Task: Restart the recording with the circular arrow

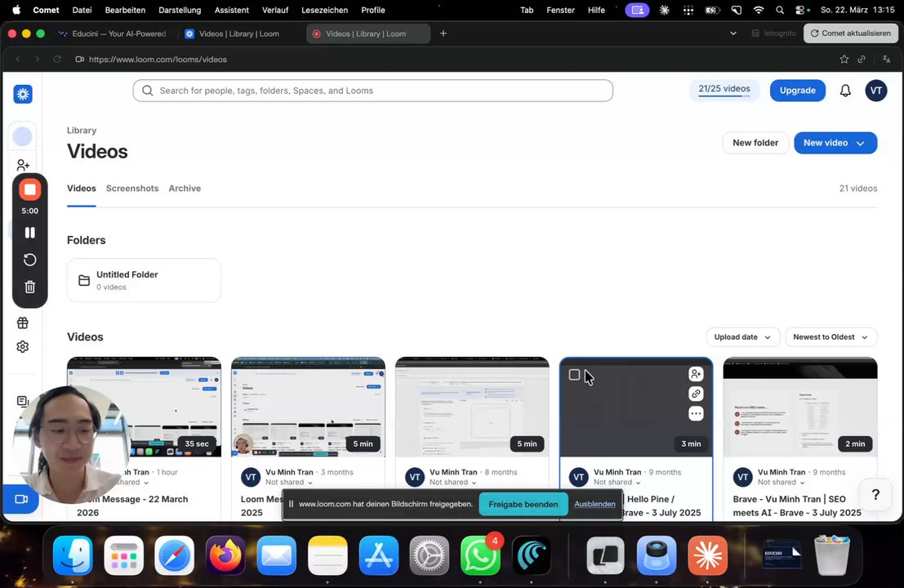Action: coord(30,260)
